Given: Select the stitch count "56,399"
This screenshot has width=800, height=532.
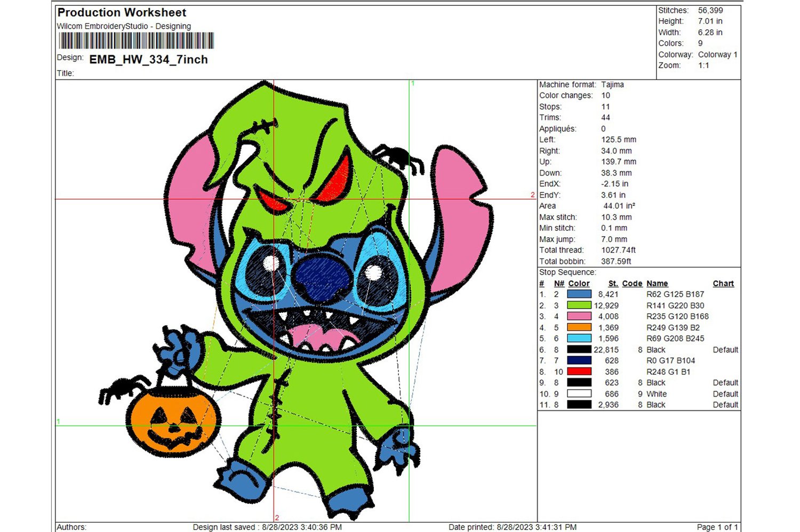Looking at the screenshot, I should point(710,10).
